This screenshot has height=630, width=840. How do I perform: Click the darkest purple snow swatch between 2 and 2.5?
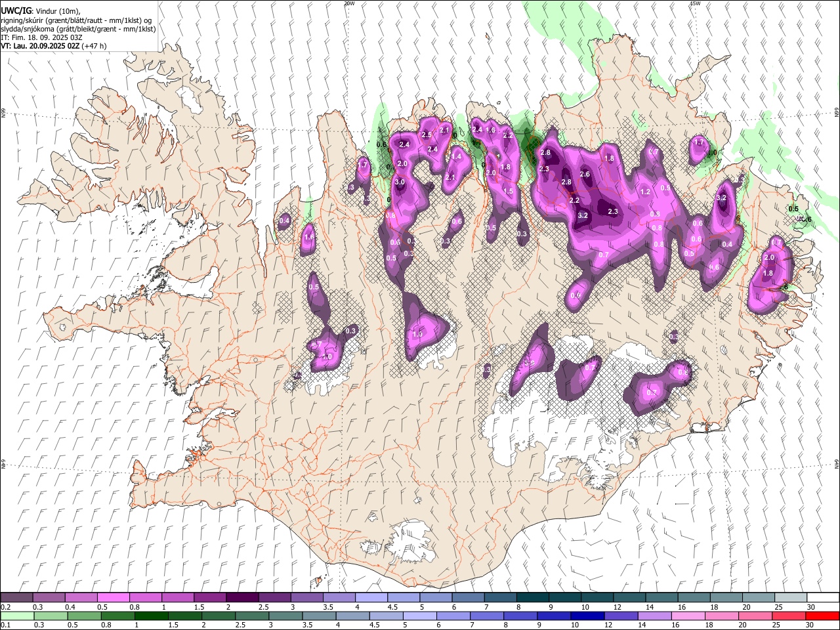[x=241, y=598]
